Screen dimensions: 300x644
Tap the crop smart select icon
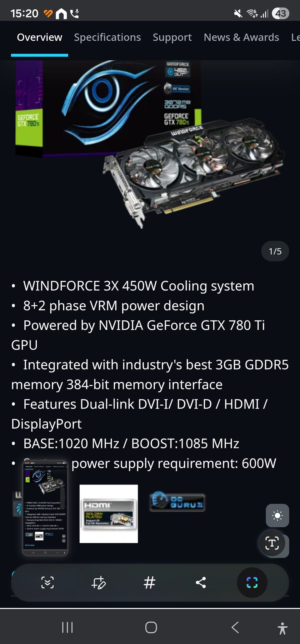click(252, 583)
